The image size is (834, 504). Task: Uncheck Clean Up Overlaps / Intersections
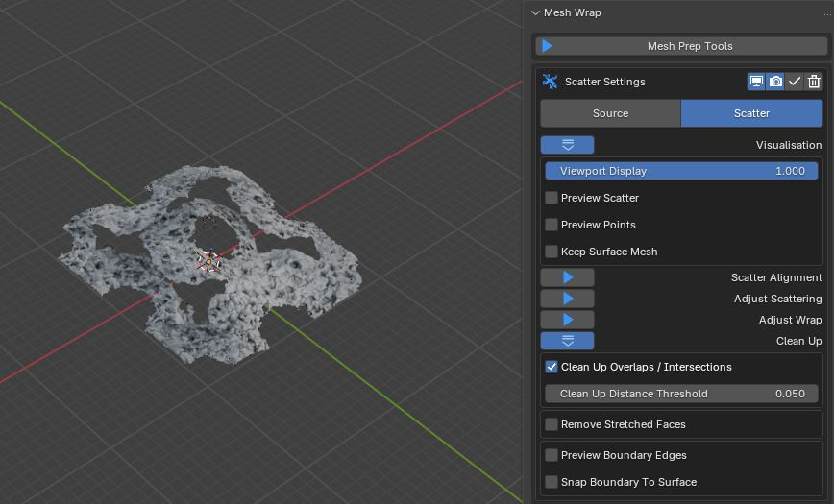coord(552,367)
